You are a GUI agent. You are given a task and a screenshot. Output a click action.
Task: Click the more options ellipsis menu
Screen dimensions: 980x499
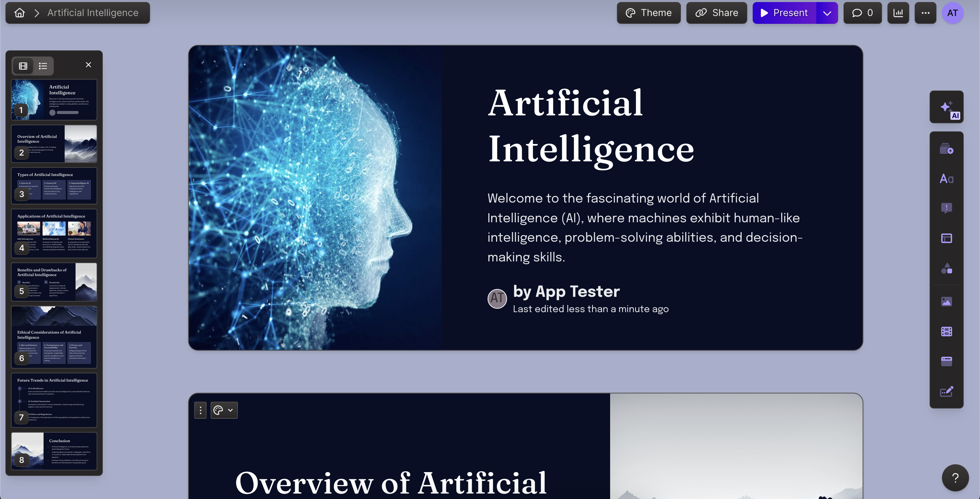pos(925,12)
